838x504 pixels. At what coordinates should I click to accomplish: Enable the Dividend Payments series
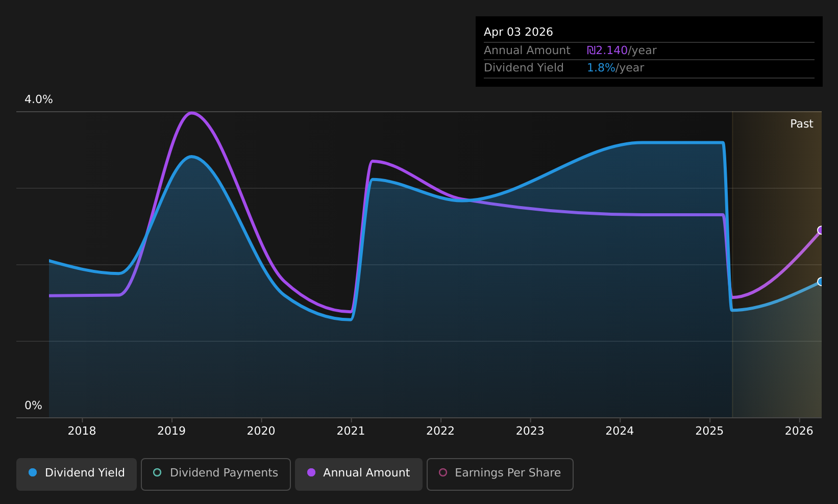coord(216,474)
